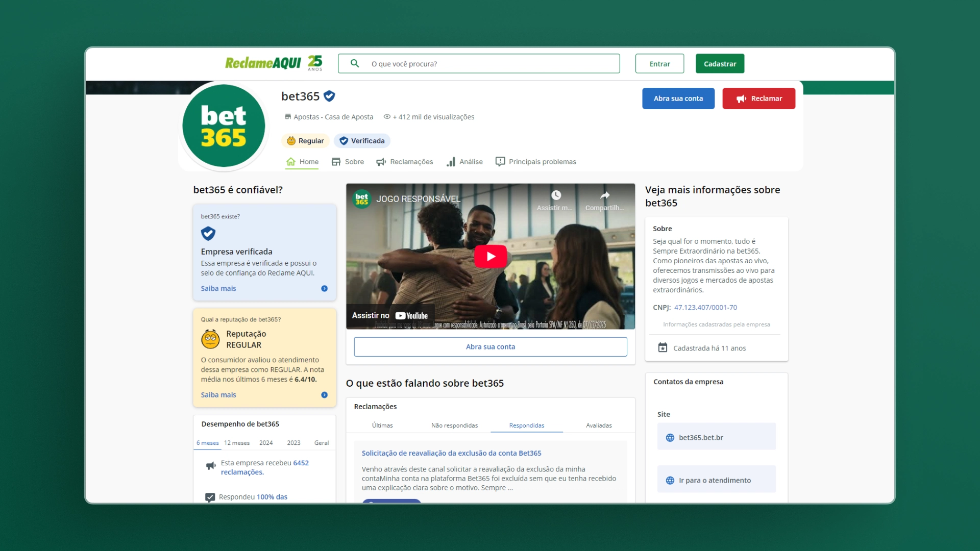Click the Verificada badge
Image resolution: width=980 pixels, height=551 pixels.
[362, 141]
